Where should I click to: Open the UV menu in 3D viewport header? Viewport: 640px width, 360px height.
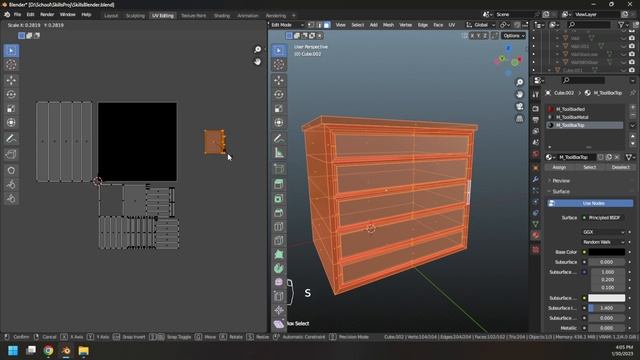pyautogui.click(x=451, y=25)
